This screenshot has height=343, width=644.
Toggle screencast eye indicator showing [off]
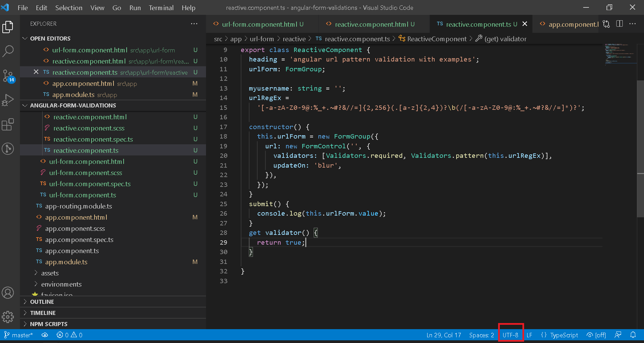click(x=596, y=335)
